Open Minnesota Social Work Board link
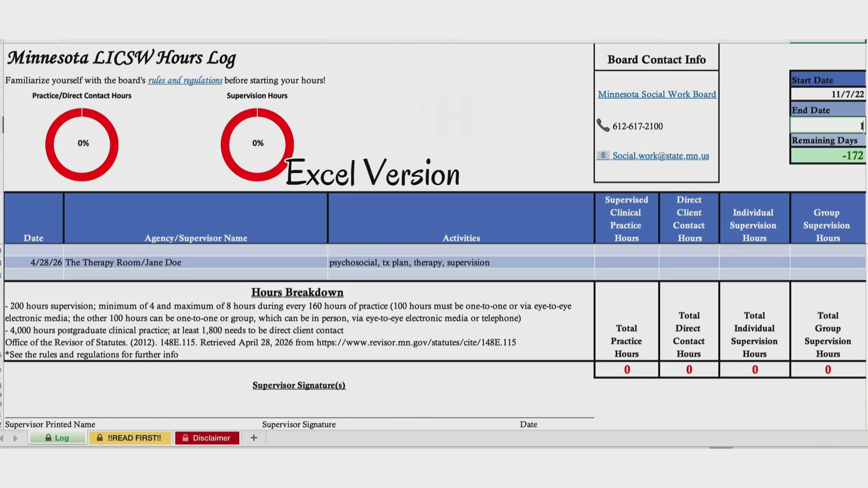This screenshot has height=488, width=868. pos(656,94)
